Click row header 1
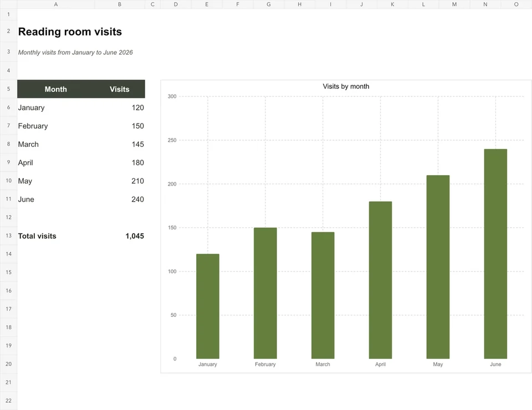 click(8, 14)
